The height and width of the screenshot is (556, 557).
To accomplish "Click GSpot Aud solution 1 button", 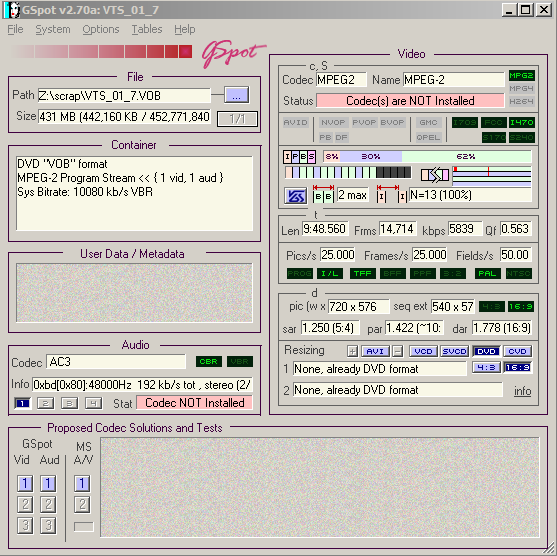I will [48, 484].
